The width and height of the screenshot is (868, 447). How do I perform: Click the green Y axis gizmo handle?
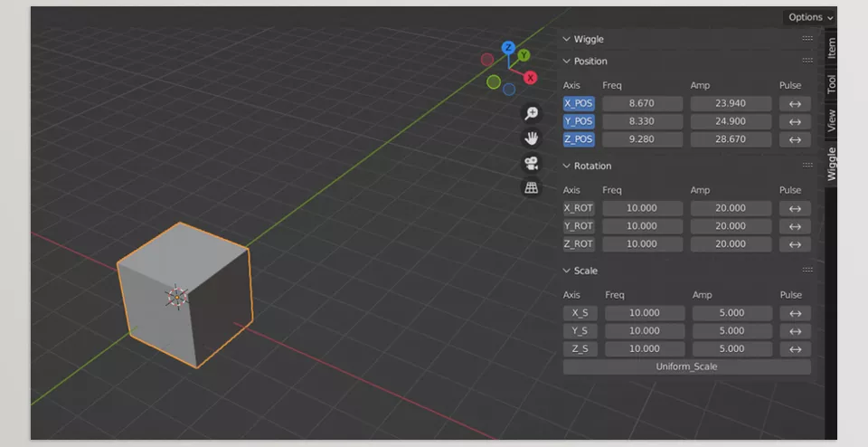point(524,55)
